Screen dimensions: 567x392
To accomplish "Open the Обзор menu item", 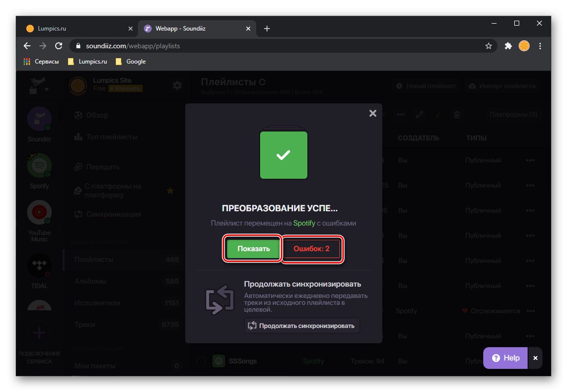I will click(91, 115).
